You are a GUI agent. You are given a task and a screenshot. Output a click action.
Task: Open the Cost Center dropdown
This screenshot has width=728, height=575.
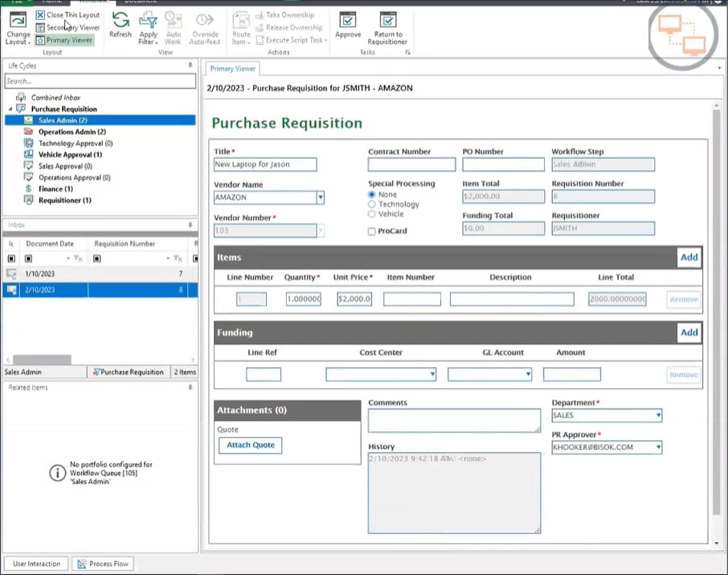click(x=432, y=374)
